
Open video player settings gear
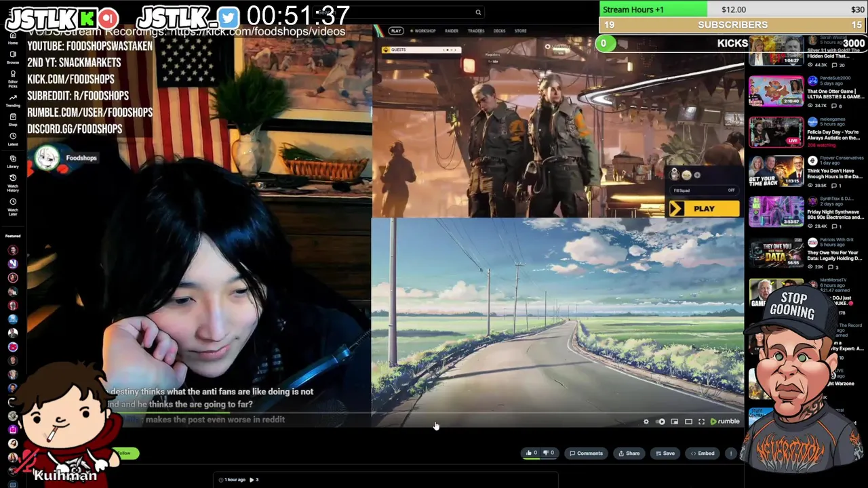pos(646,422)
